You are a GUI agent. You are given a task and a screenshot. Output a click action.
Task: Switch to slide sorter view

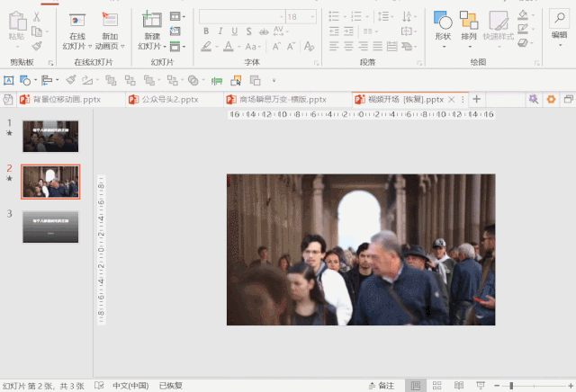coord(436,386)
